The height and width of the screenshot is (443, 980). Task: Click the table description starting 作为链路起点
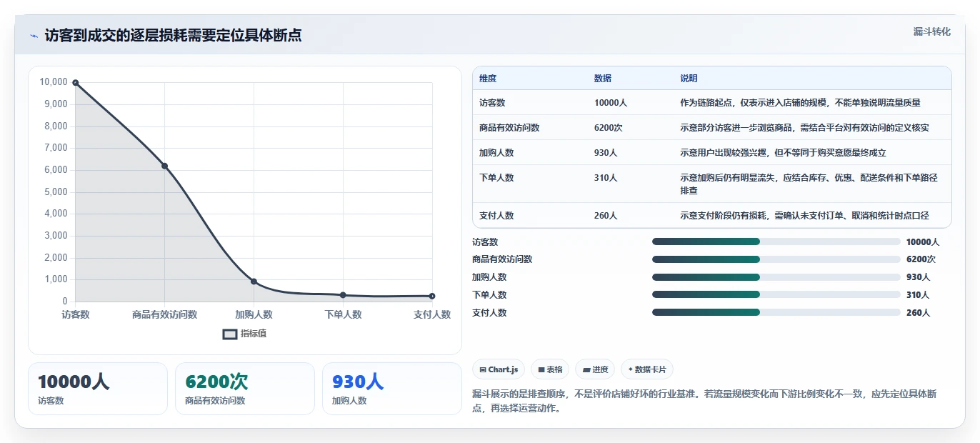pyautogui.click(x=800, y=103)
